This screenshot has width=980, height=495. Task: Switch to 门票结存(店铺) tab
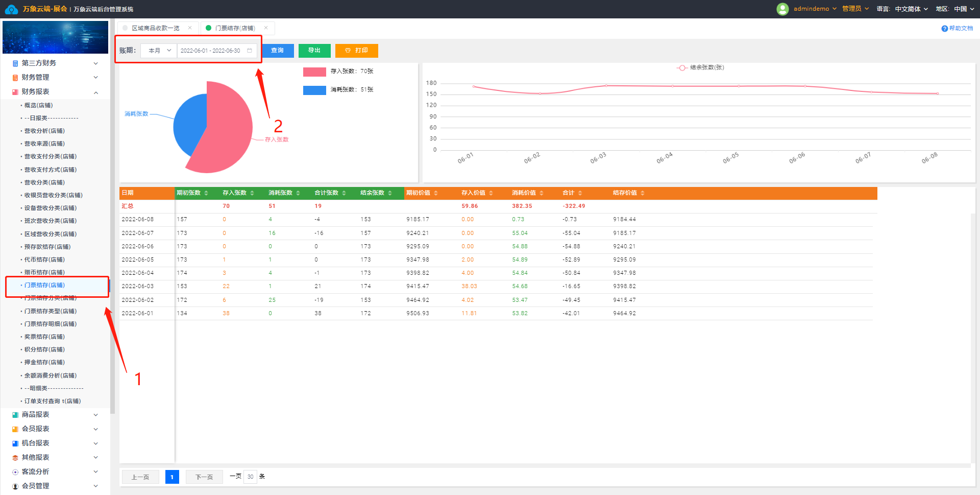235,28
